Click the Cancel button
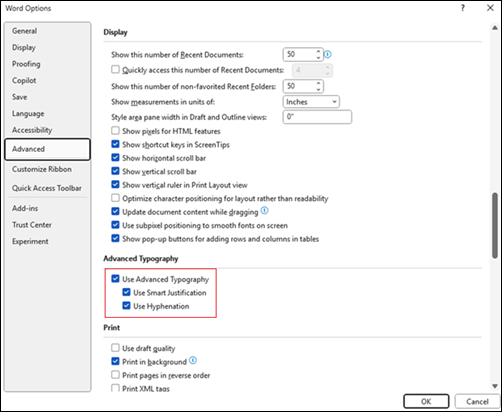The height and width of the screenshot is (412, 502). pyautogui.click(x=477, y=401)
